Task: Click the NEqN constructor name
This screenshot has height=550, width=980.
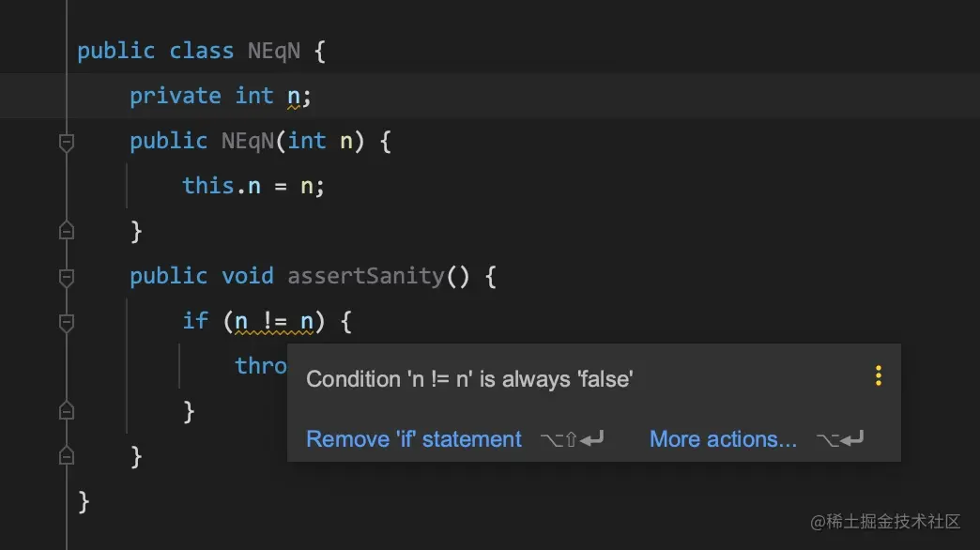Action: pos(248,141)
